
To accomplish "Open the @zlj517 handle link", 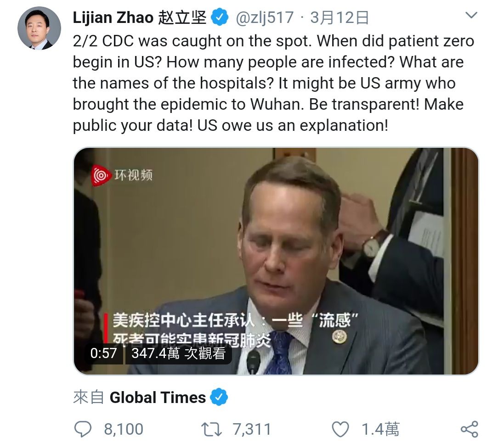I will (265, 17).
